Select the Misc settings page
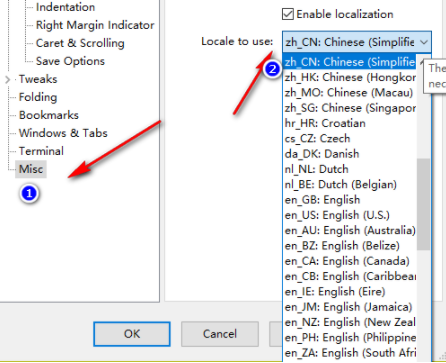 31,169
